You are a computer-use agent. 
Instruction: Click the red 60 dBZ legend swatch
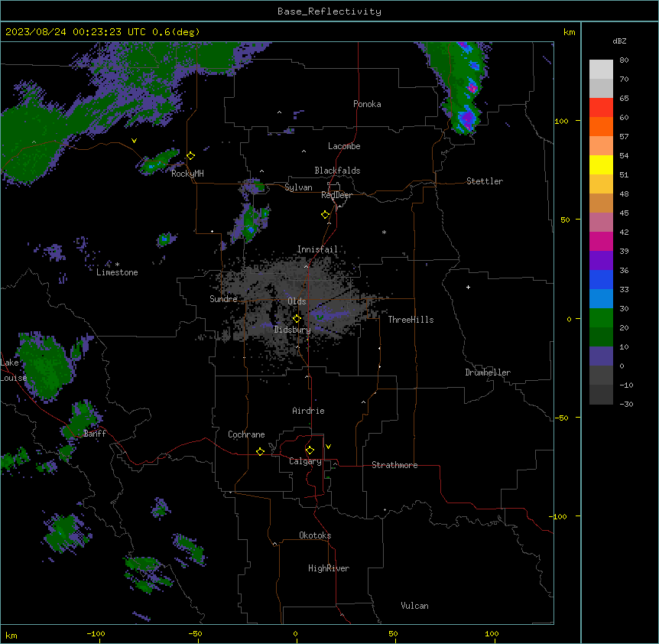click(601, 108)
